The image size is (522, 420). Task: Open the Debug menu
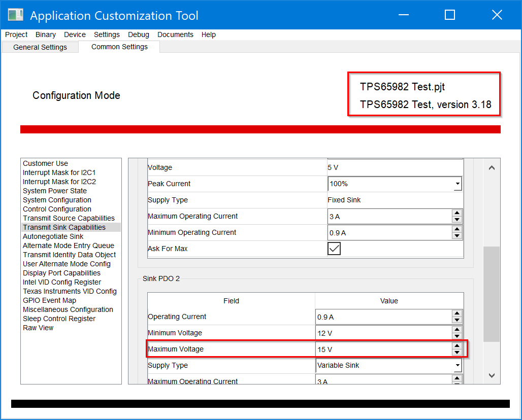139,34
